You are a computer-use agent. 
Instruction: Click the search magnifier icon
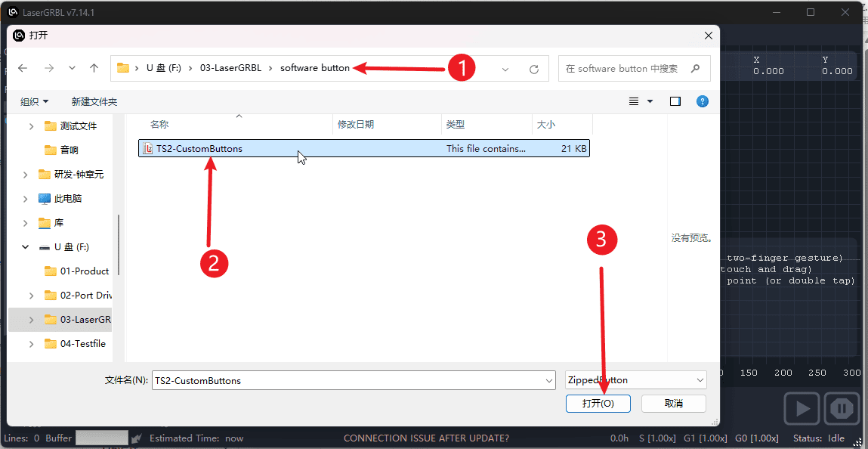pyautogui.click(x=696, y=68)
